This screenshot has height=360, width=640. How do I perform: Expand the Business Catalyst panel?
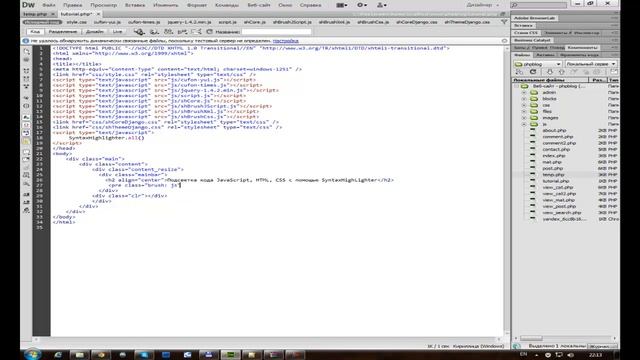[x=532, y=40]
